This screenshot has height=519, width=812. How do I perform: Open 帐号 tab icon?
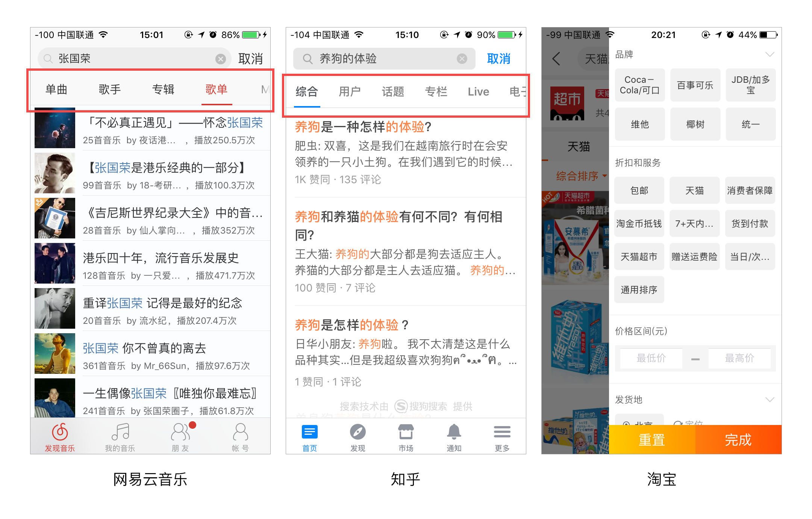(241, 432)
